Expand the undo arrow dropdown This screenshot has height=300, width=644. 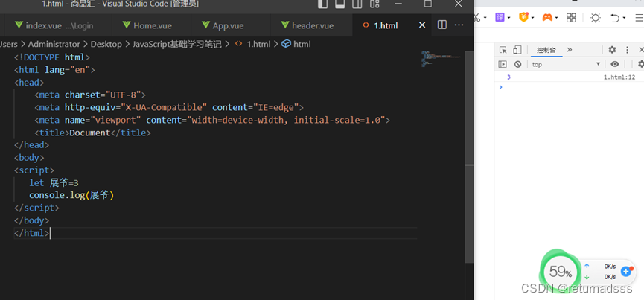tap(624, 18)
